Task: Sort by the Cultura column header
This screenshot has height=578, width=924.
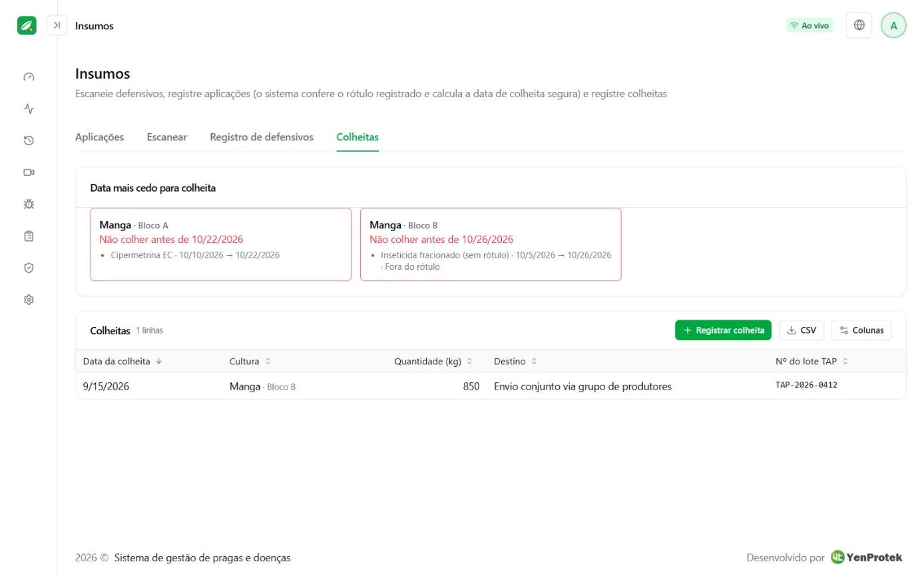Action: 250,362
